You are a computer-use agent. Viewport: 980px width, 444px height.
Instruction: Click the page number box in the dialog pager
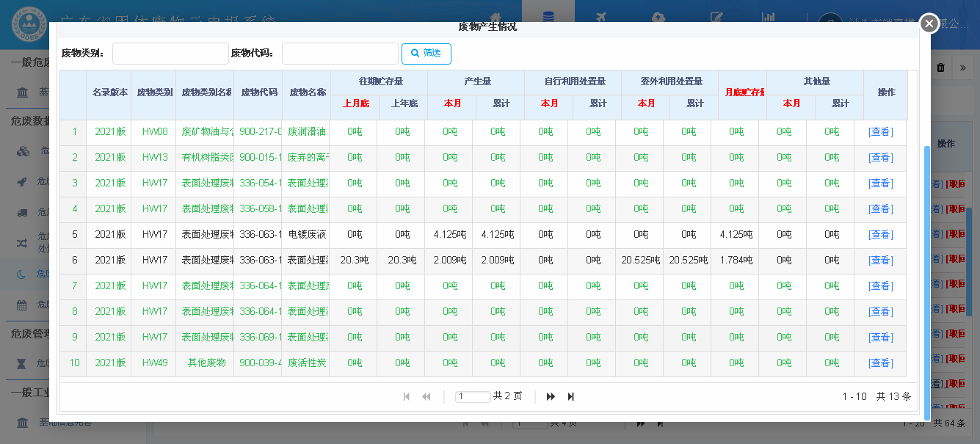473,396
